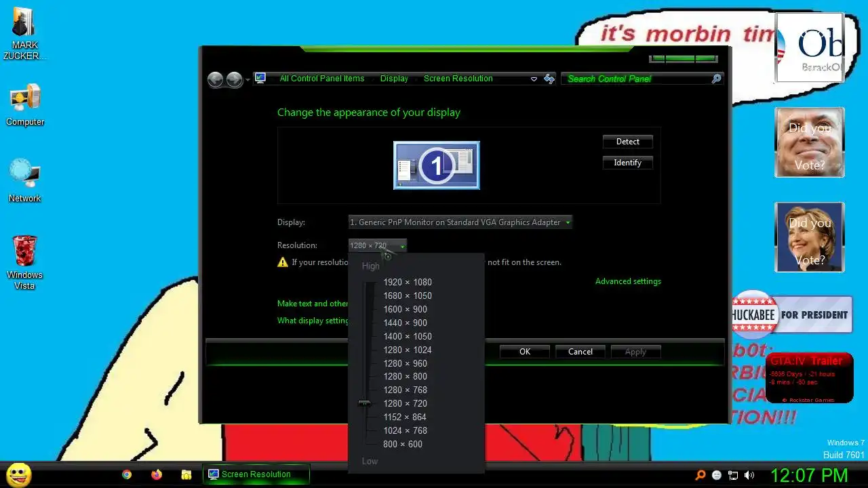
Task: Open the Display monitor dropdown
Action: (460, 222)
